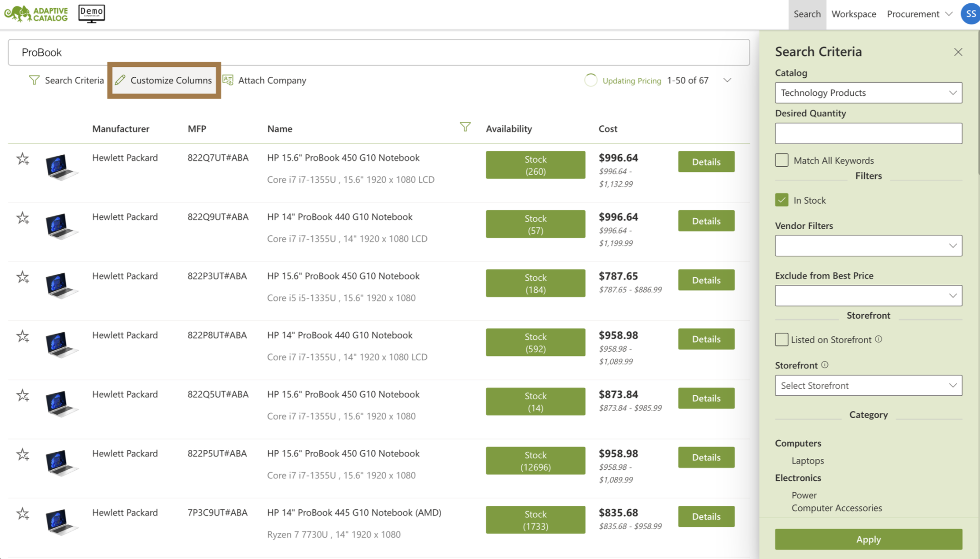Viewport: 980px width, 559px height.
Task: Click Attach Company
Action: click(x=264, y=80)
